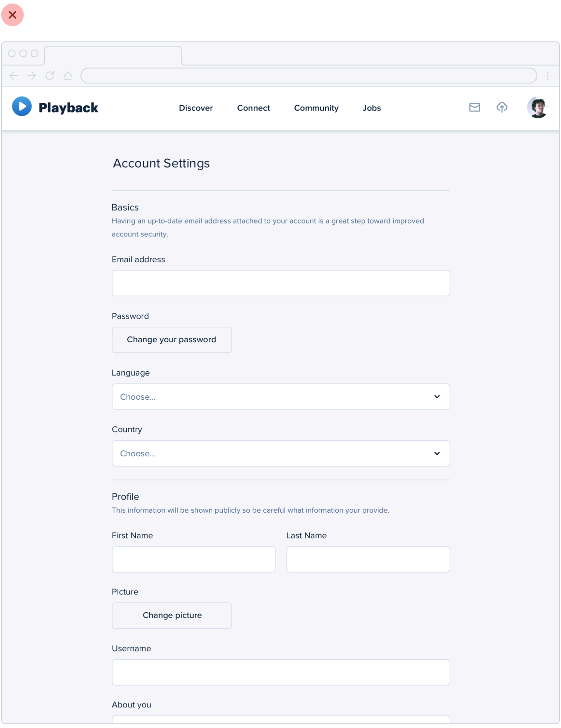This screenshot has height=728, width=561.
Task: Open the browser three-dot menu
Action: pyautogui.click(x=547, y=76)
